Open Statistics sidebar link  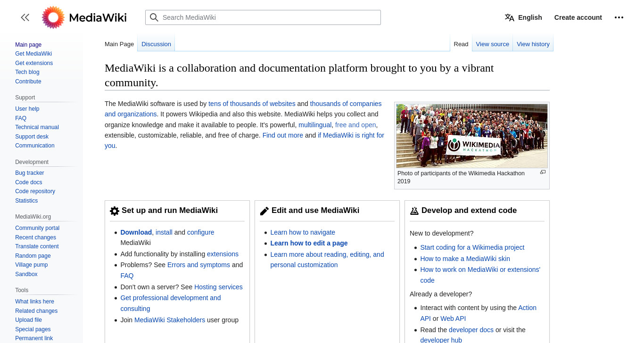click(26, 201)
